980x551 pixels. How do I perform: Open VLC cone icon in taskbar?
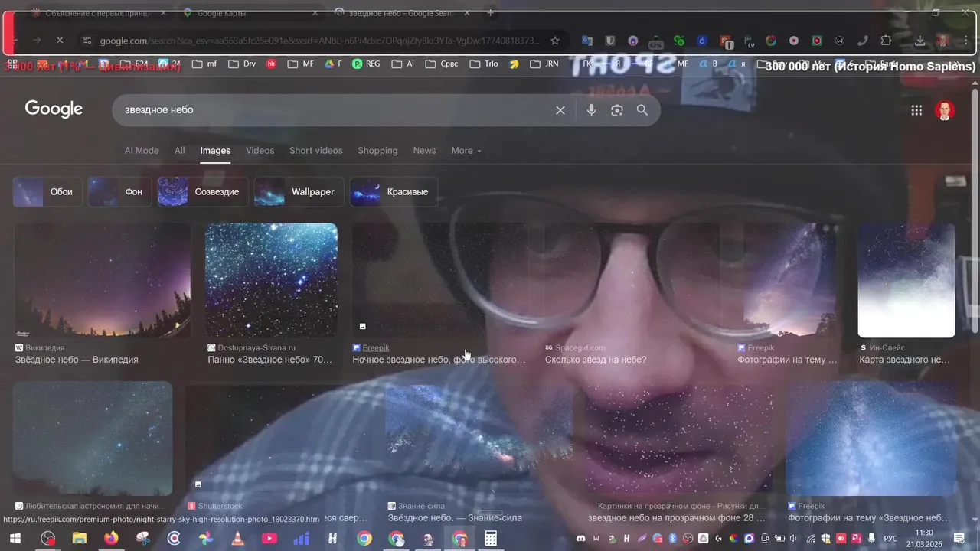pos(238,539)
